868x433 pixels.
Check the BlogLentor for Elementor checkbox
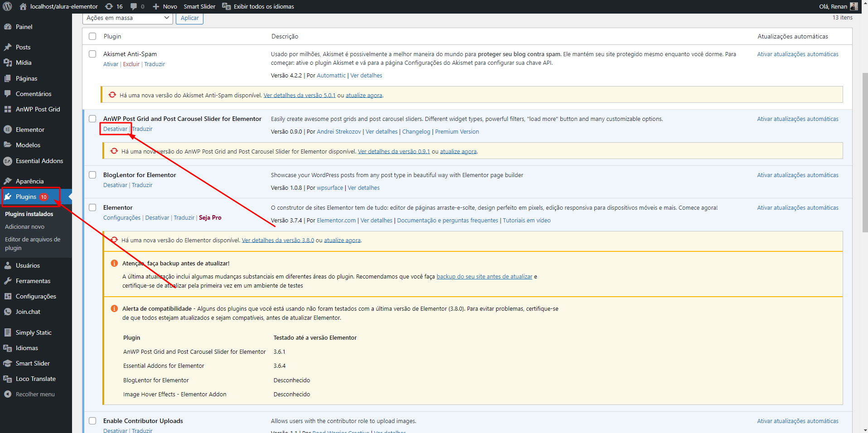(92, 175)
